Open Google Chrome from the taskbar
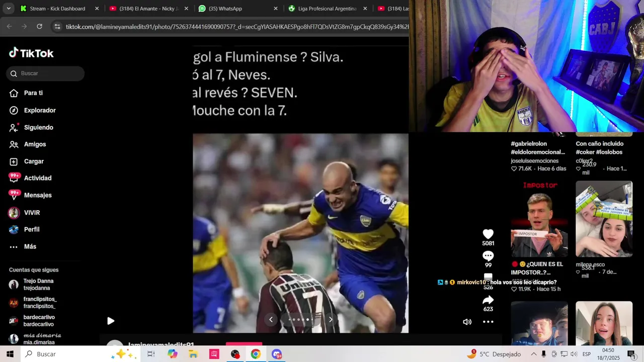The height and width of the screenshot is (362, 644). [x=256, y=354]
